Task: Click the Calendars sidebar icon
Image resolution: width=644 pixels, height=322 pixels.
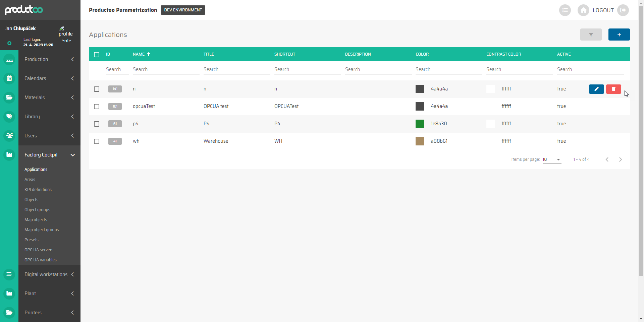Action: click(9, 78)
